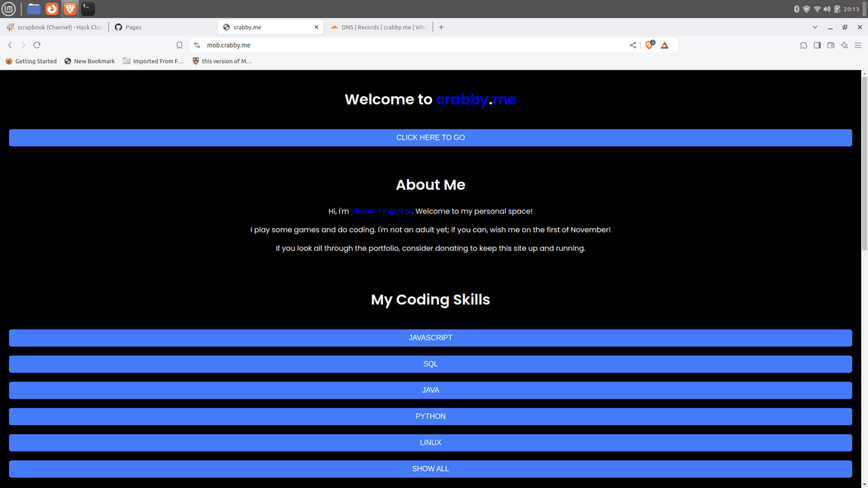View site information icon in address bar
This screenshot has height=488, width=868.
click(x=197, y=45)
